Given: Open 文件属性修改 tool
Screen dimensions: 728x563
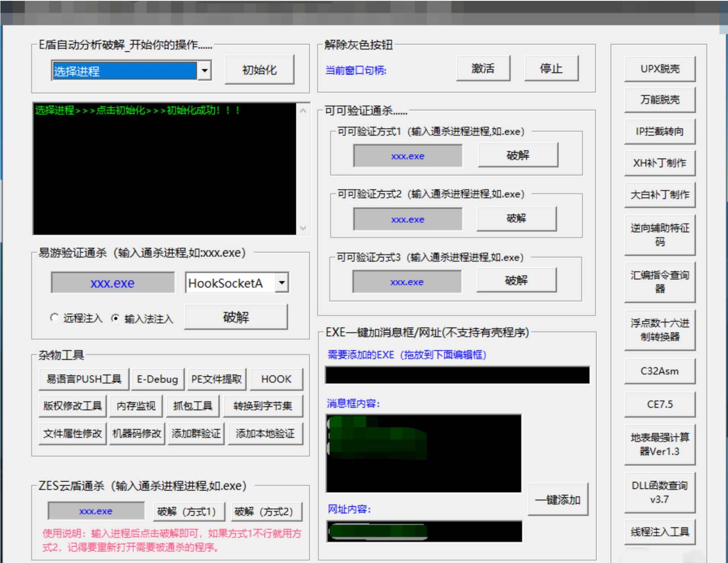Looking at the screenshot, I should tap(73, 434).
